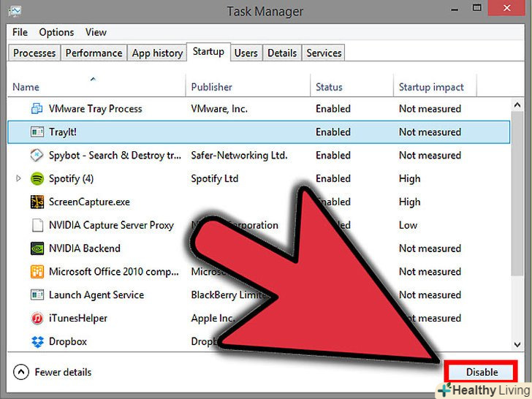Close the Task Manager window

(x=507, y=8)
